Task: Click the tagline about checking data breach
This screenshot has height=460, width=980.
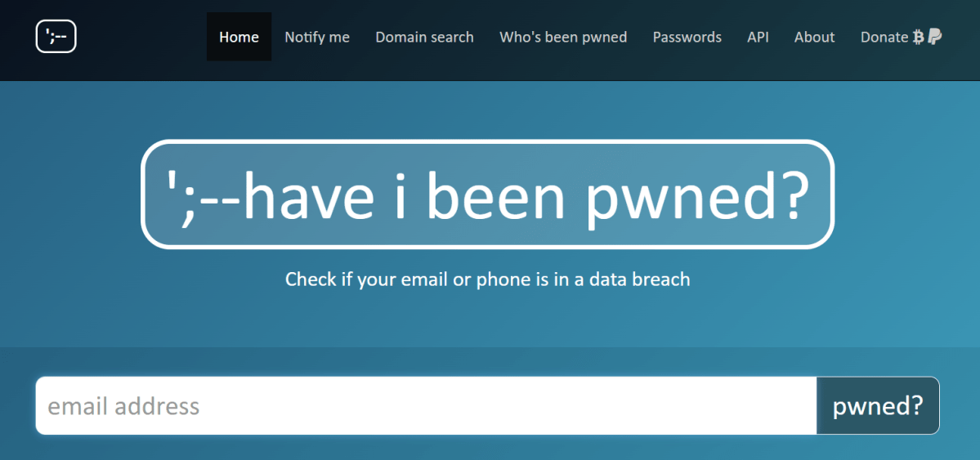Action: (487, 279)
